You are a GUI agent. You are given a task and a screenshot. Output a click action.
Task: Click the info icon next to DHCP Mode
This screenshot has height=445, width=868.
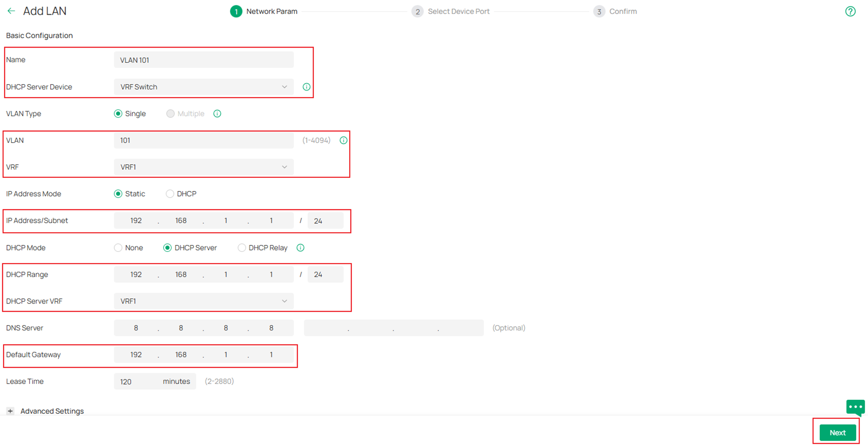(300, 247)
